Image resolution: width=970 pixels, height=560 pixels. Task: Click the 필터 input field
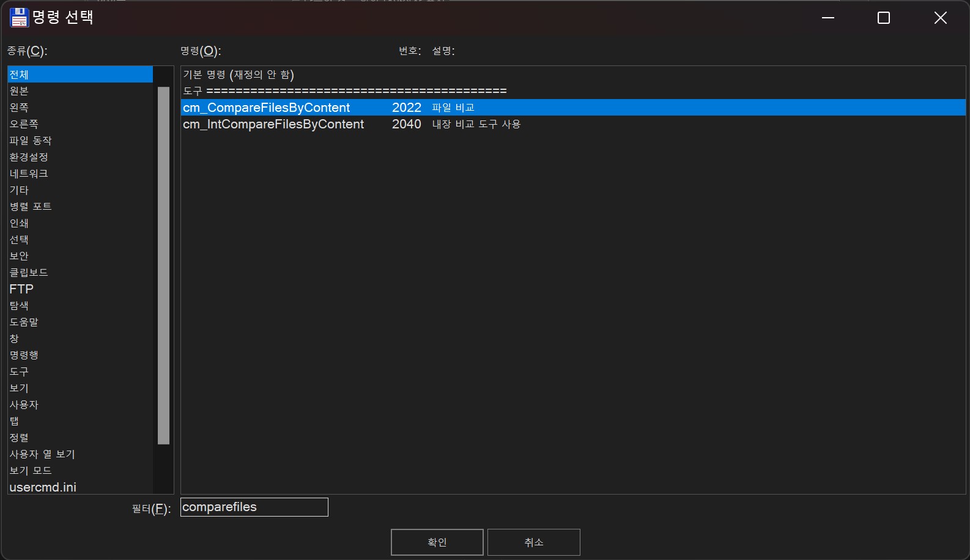[x=254, y=507]
